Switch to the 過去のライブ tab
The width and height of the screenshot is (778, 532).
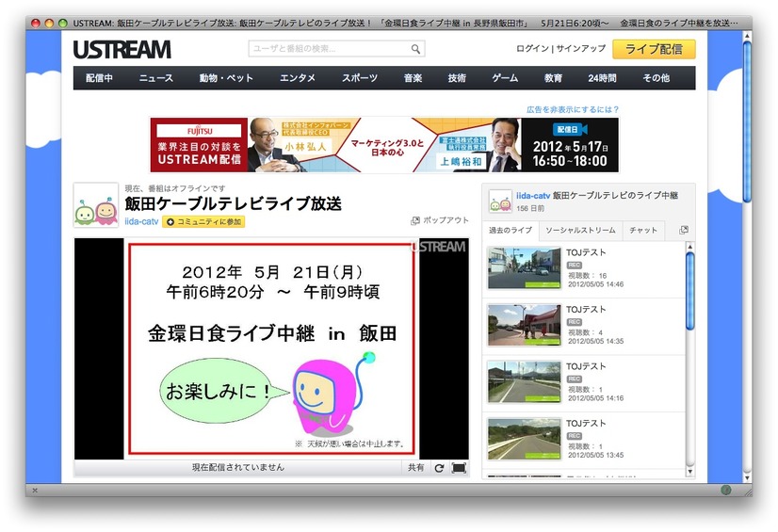(511, 230)
